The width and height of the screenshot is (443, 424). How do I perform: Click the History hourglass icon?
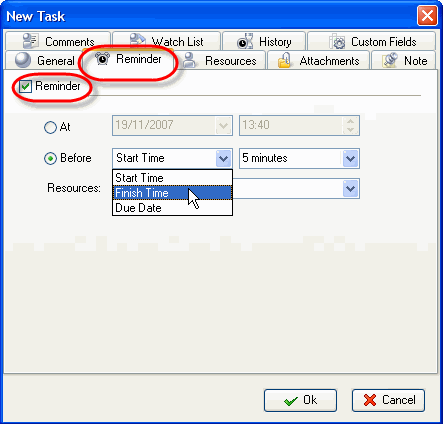pos(245,41)
